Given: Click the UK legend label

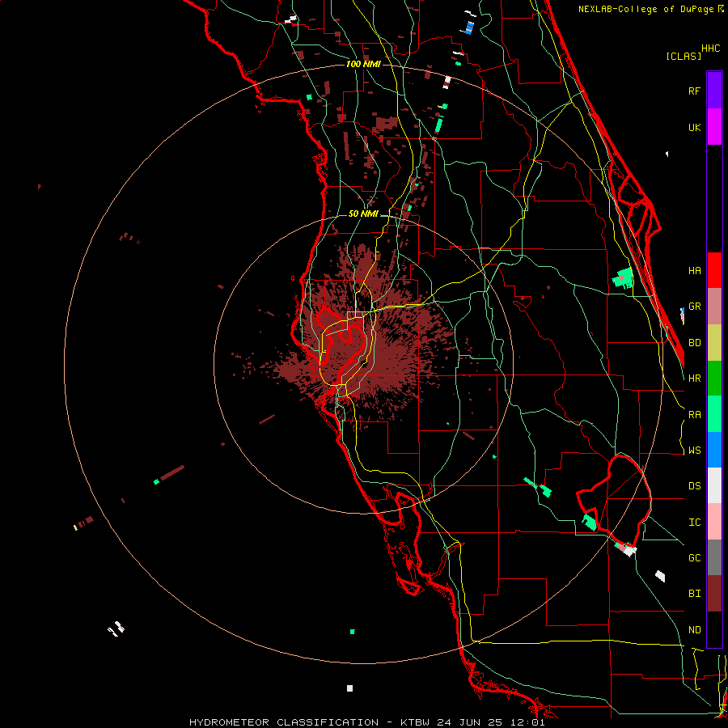Looking at the screenshot, I should click(694, 127).
